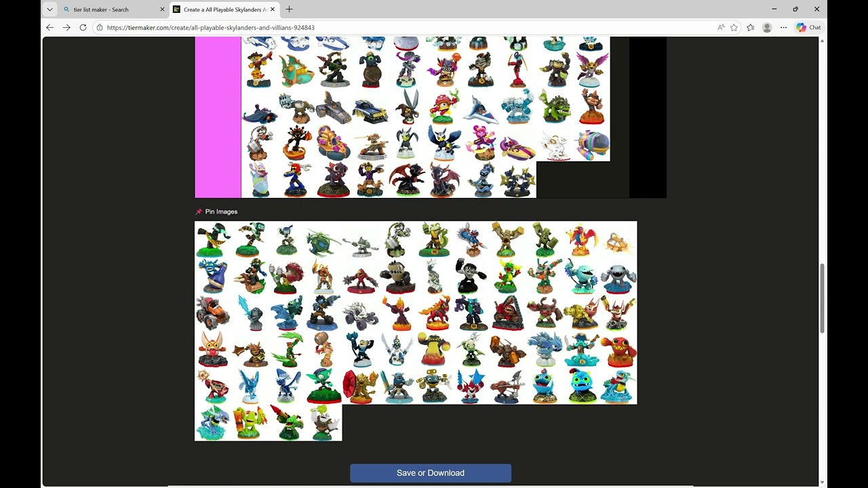
Task: Select the Trail Blazer fire horse figure
Action: coord(434,312)
